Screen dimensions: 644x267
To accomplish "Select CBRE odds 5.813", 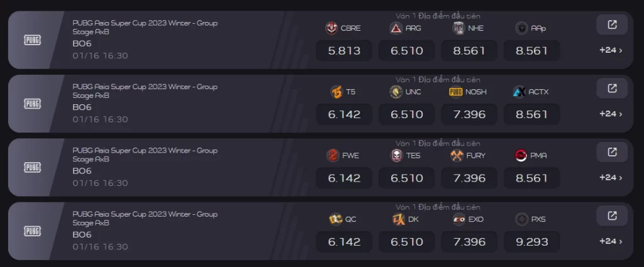I will click(x=344, y=51).
